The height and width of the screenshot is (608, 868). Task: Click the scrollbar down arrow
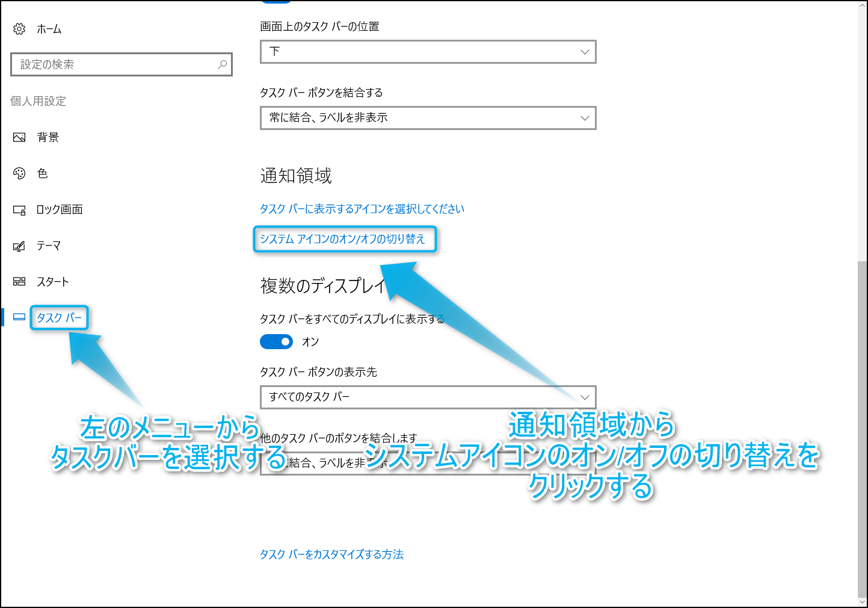(x=863, y=601)
